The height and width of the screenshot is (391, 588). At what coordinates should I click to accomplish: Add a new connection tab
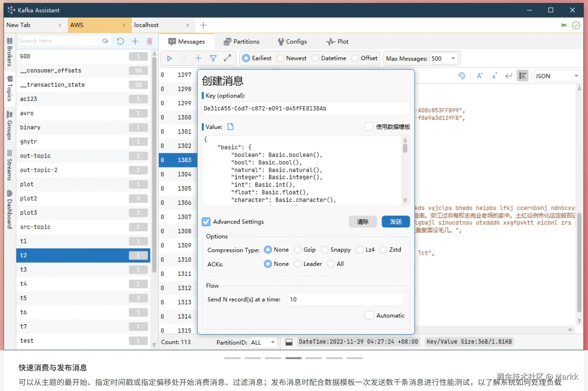204,25
